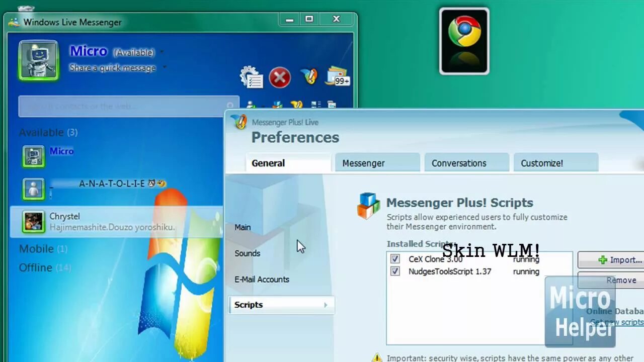Image resolution: width=644 pixels, height=362 pixels.
Task: Select the Micro contact name in list
Action: click(x=61, y=151)
